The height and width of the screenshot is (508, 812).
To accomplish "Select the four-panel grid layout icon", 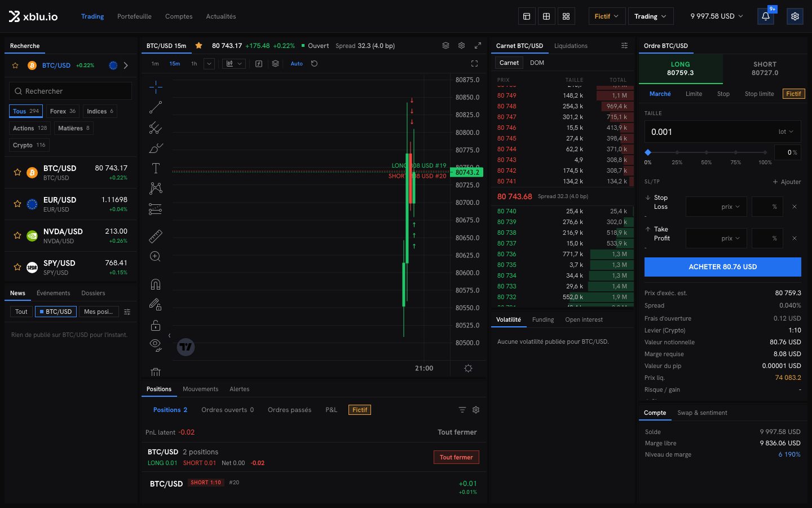I will click(x=566, y=16).
